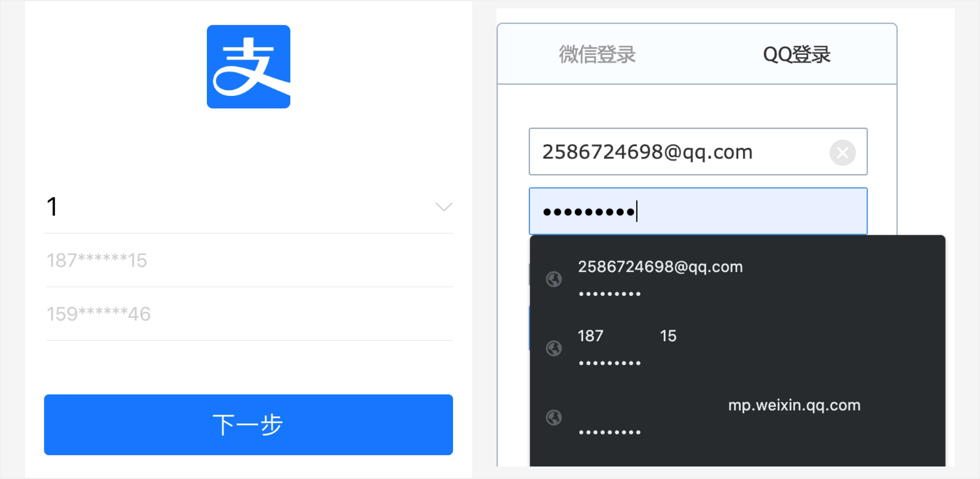Choose phone number 159******46

click(x=249, y=314)
